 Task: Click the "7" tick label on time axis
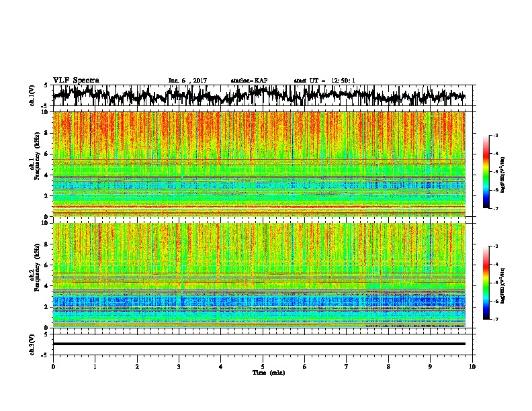tap(347, 367)
